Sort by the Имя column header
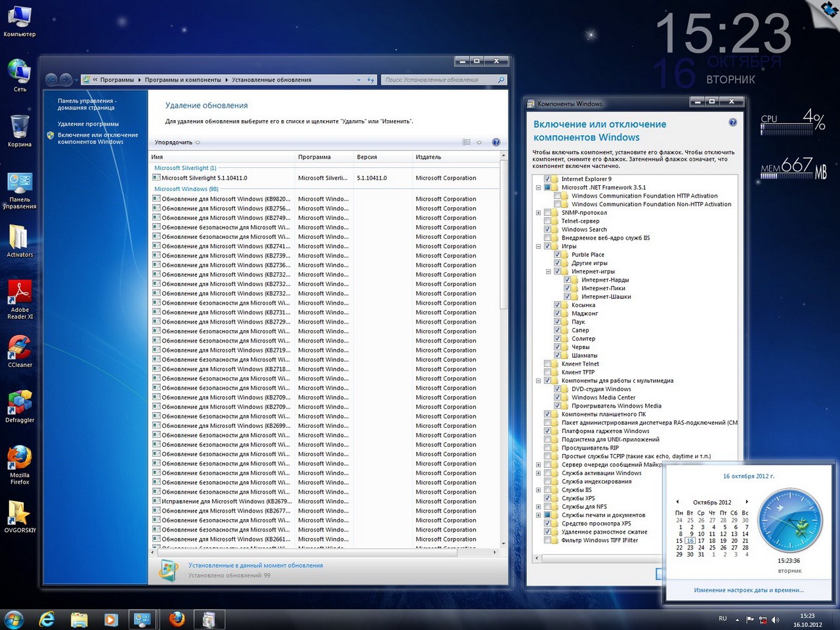This screenshot has height=630, width=840. tap(222, 157)
